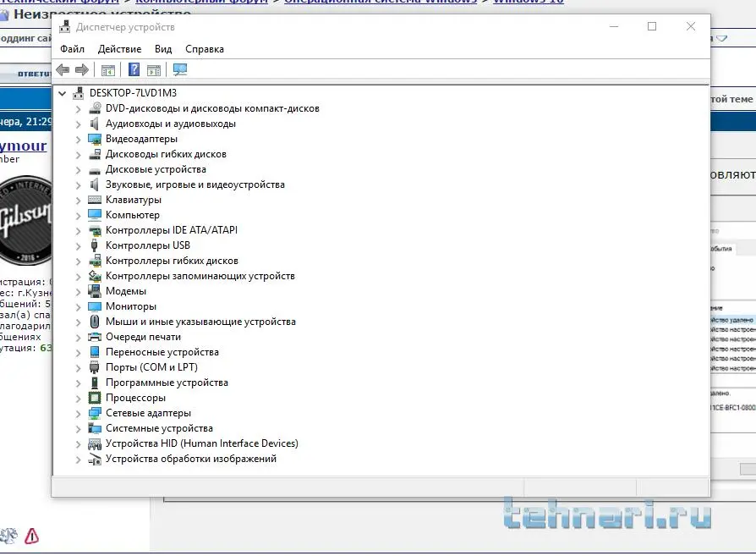Click the Мыши mouse device icon
Screen dimensions: 756x556
coord(95,322)
